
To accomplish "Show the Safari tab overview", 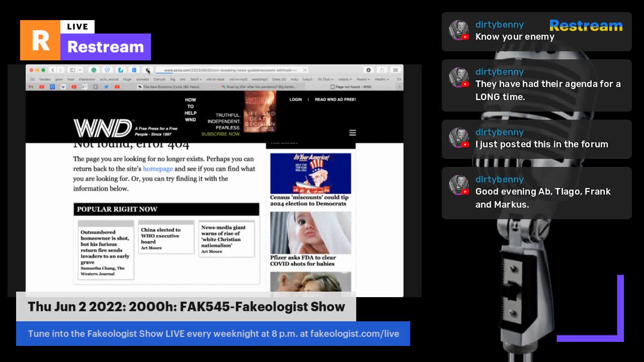I will (x=395, y=70).
